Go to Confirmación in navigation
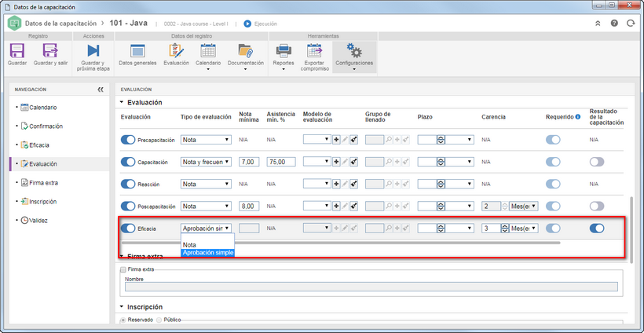 click(42, 126)
